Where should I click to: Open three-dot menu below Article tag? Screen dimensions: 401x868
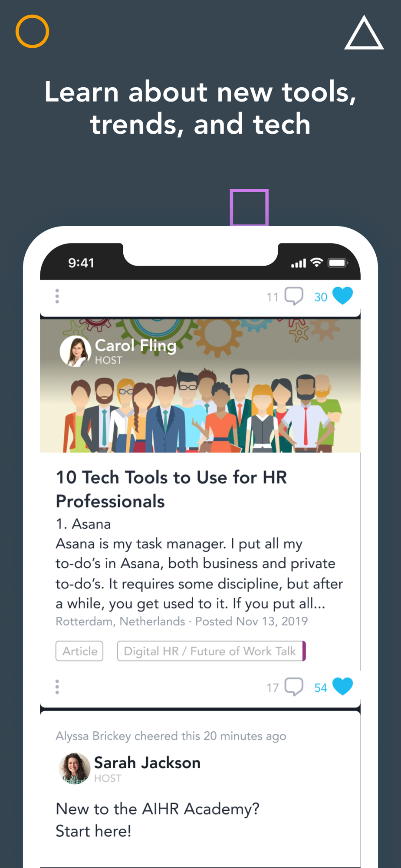57,687
